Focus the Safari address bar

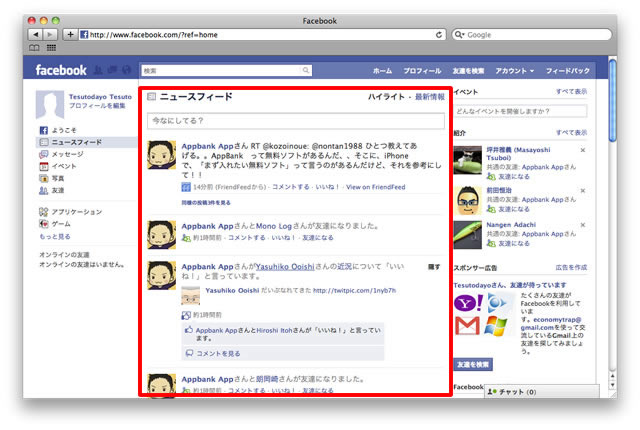point(261,35)
